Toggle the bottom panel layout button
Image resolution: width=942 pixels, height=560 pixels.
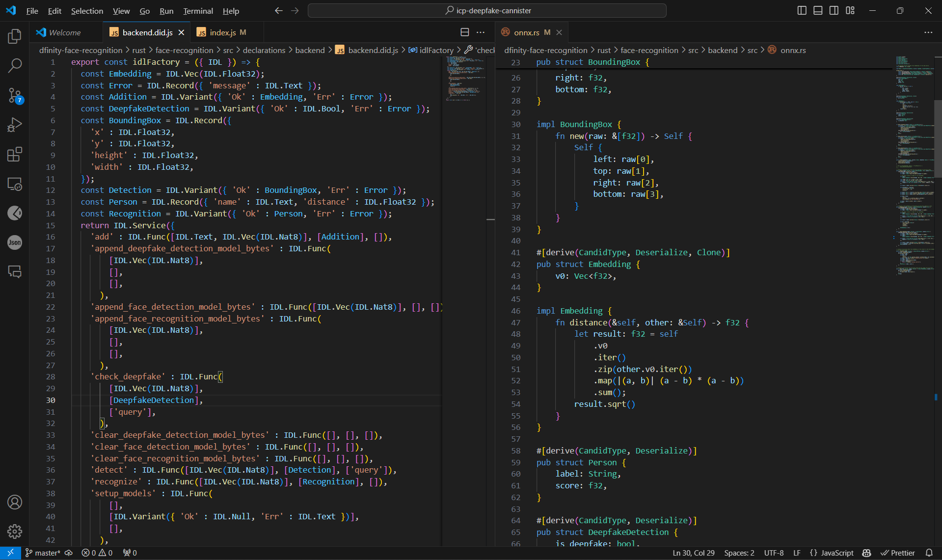tap(818, 10)
